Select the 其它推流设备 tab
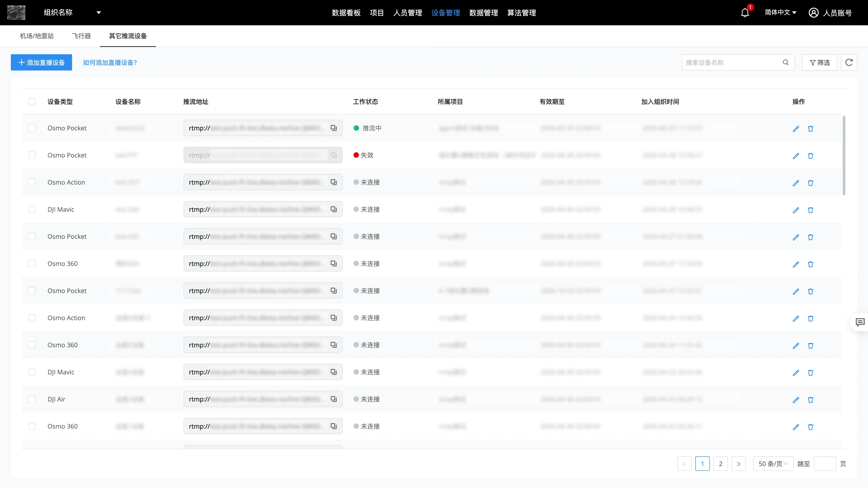Image resolution: width=868 pixels, height=488 pixels. 128,36
